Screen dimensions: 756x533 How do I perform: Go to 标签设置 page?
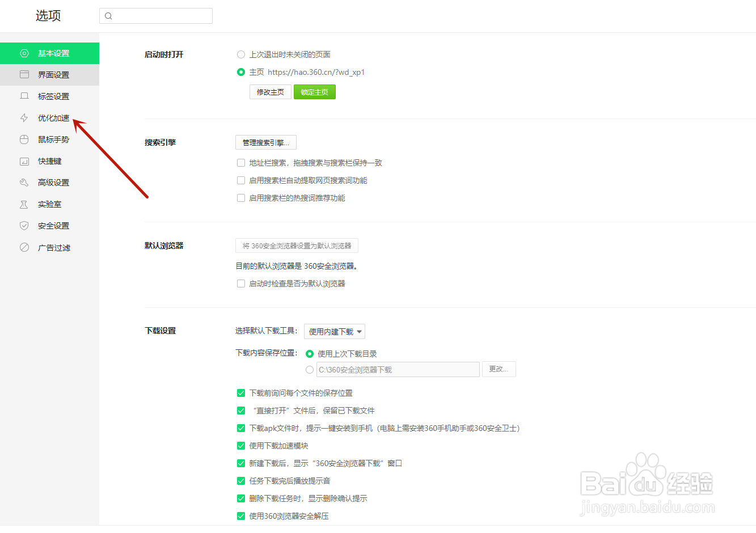pos(49,96)
